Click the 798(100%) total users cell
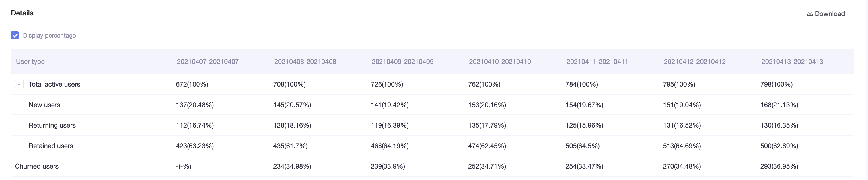This screenshot has height=180, width=868. click(x=776, y=84)
